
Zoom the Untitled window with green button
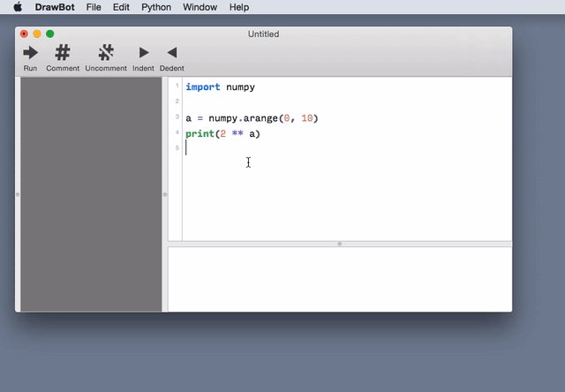click(x=50, y=34)
